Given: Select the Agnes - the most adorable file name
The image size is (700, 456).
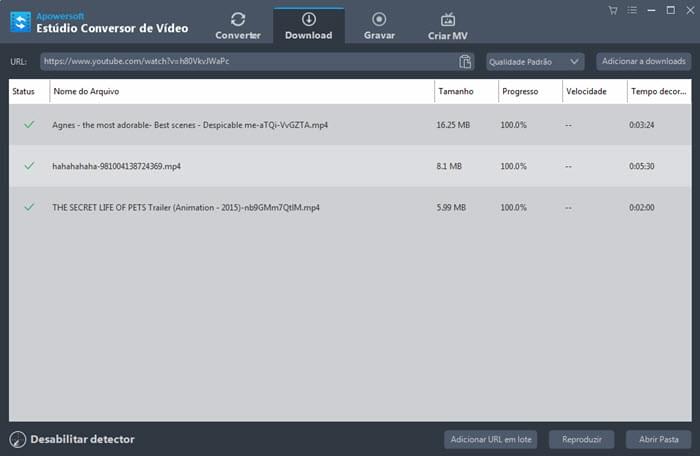Looking at the screenshot, I should tap(190, 125).
